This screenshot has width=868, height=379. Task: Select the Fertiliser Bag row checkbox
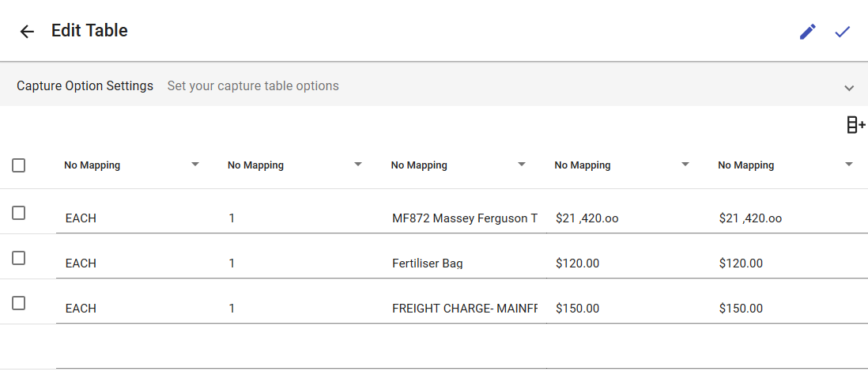click(x=19, y=258)
